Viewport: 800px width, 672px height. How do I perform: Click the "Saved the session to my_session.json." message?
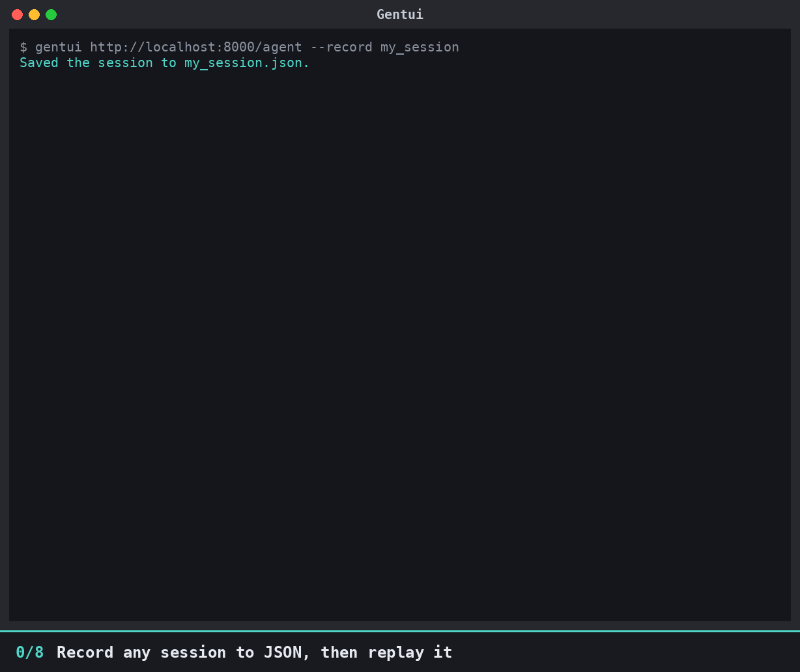165,63
